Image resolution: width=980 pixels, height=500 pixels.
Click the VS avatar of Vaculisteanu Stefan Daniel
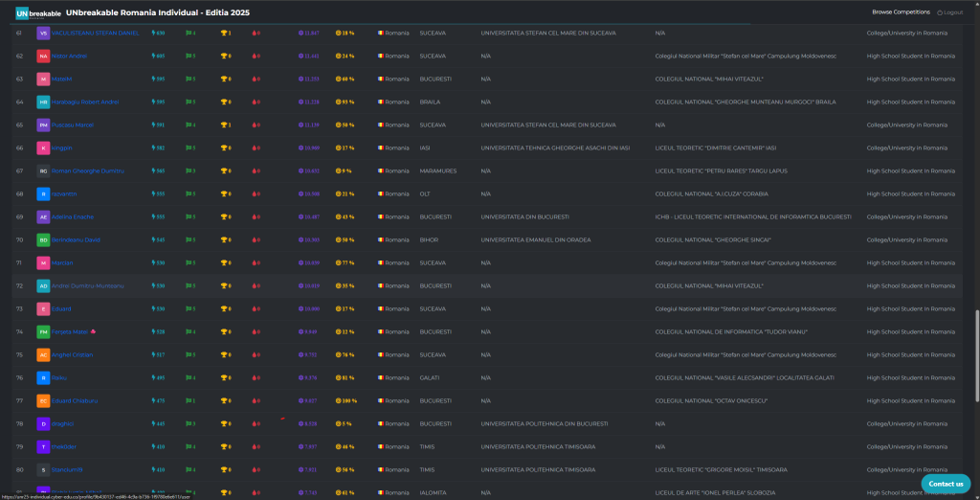[x=43, y=33]
